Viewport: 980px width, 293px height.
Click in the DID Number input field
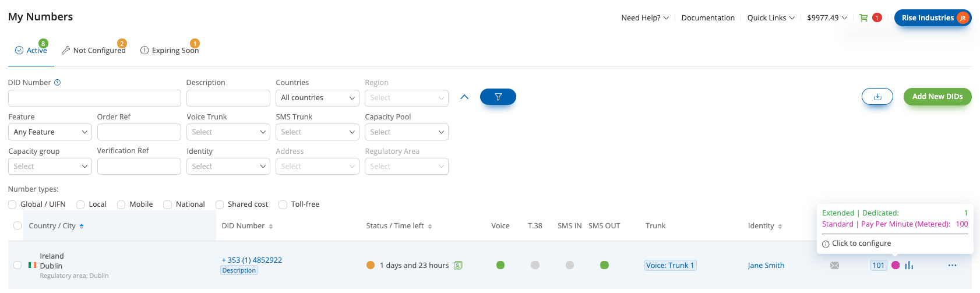[x=94, y=98]
